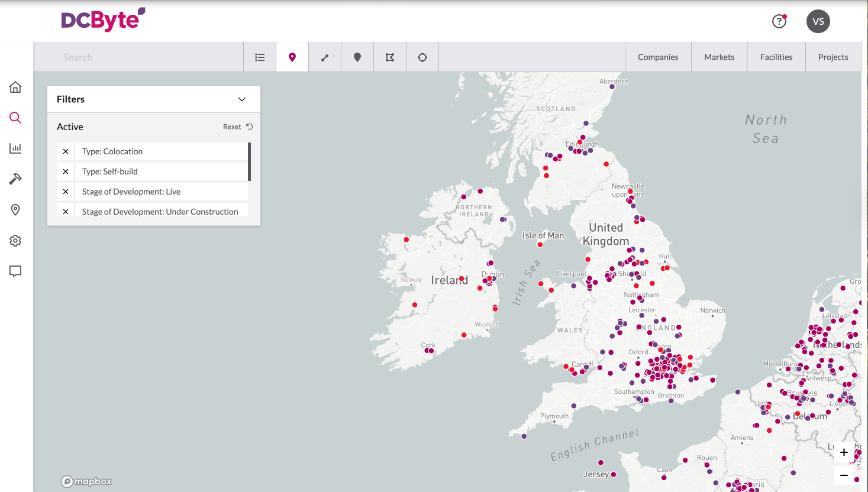Choose the polygon area draw tool
Screen dimensions: 868x492
point(390,57)
